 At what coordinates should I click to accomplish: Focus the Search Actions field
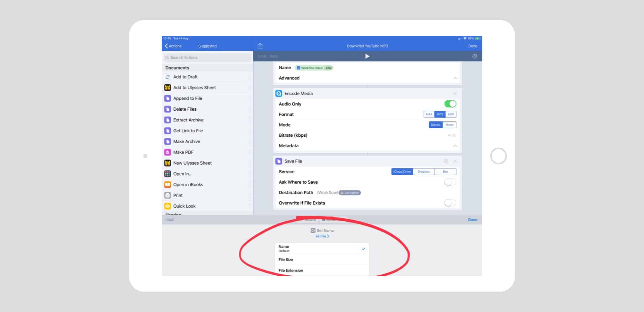click(207, 58)
